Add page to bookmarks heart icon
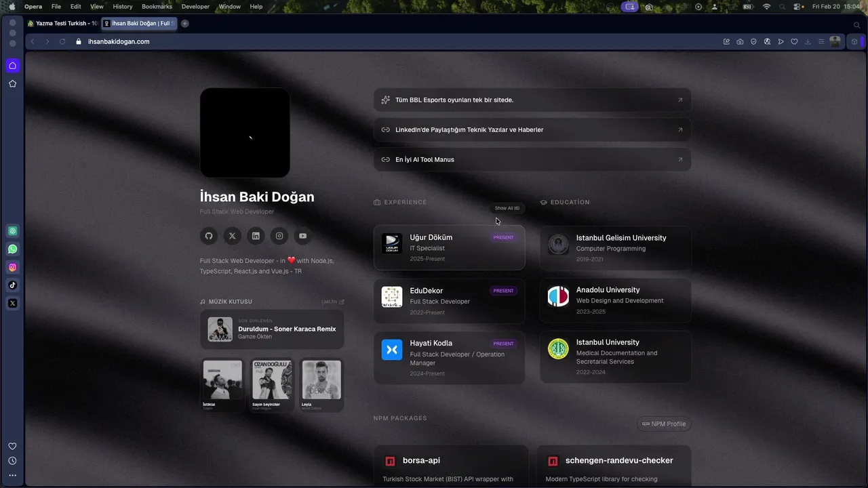868x488 pixels. pos(794,41)
